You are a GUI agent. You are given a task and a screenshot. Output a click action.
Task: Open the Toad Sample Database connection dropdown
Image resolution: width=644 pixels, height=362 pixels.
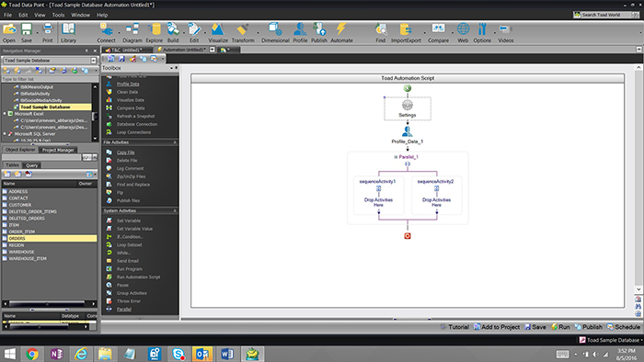93,61
